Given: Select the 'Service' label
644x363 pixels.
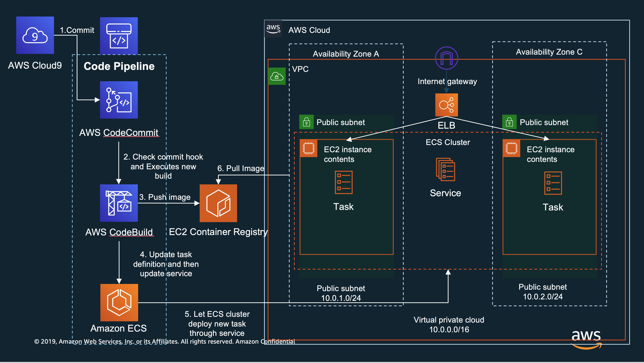Looking at the screenshot, I should 446,193.
